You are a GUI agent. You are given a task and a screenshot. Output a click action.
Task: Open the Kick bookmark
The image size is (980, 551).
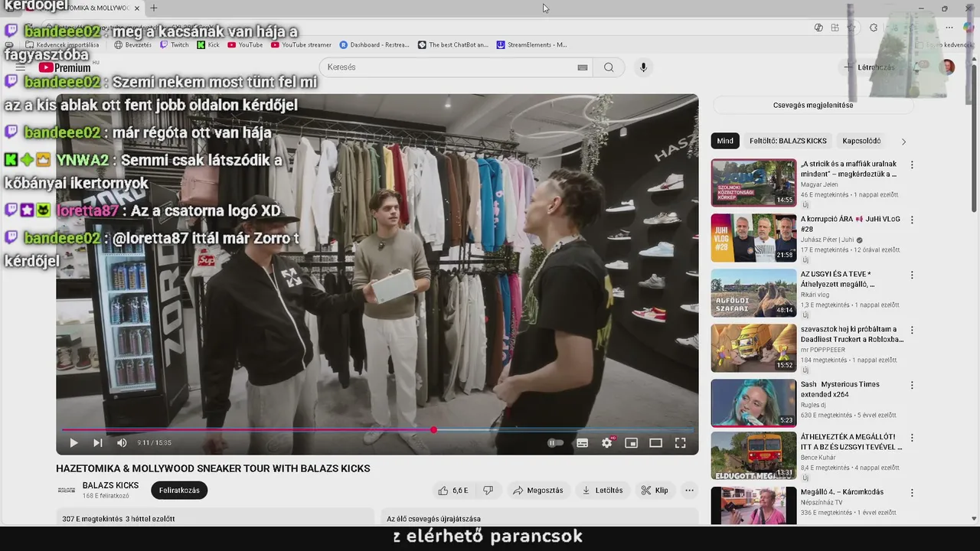click(208, 44)
